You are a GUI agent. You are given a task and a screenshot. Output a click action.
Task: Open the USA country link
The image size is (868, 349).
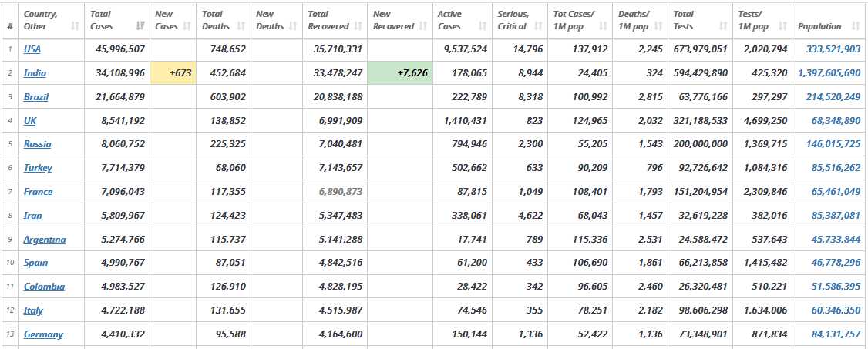[32, 49]
